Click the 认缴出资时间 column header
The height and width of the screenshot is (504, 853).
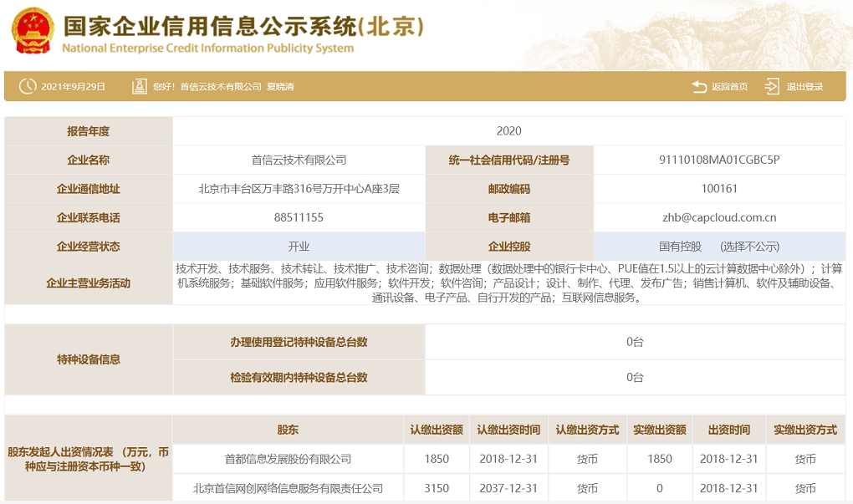click(508, 430)
